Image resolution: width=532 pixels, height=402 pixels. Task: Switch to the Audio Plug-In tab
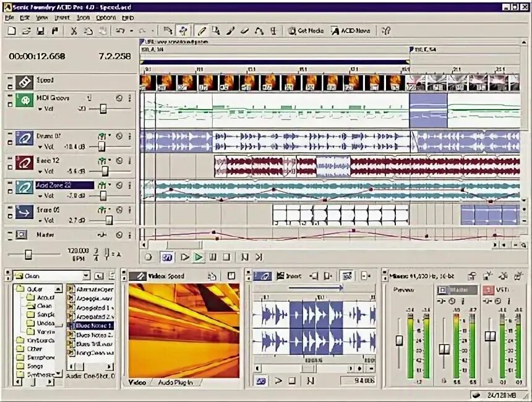click(x=176, y=382)
